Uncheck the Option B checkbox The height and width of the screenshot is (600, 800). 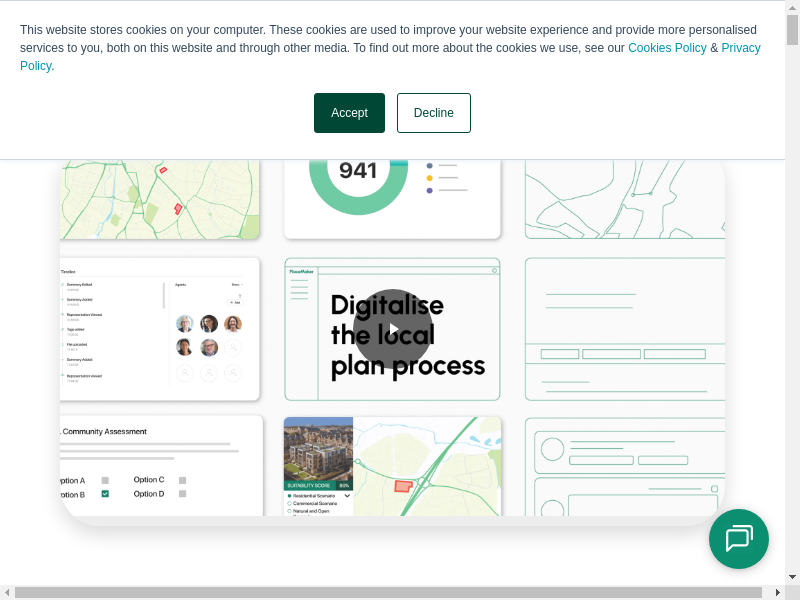(105, 494)
